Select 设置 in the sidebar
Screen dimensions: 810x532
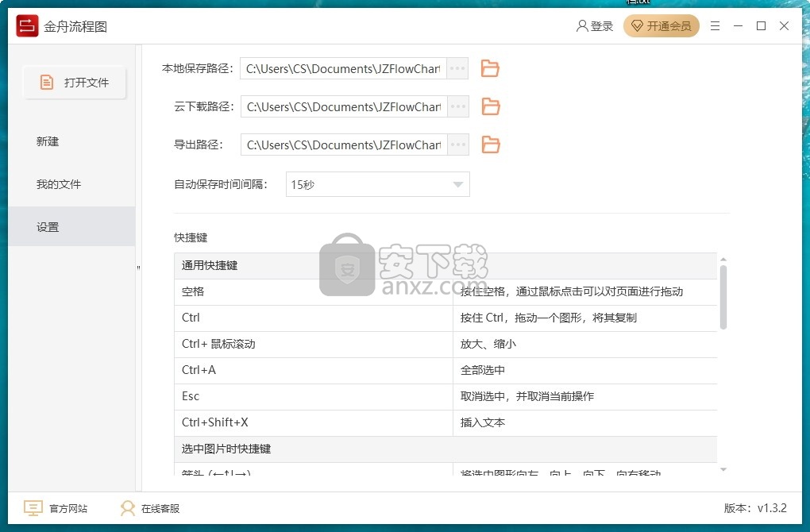tap(71, 227)
